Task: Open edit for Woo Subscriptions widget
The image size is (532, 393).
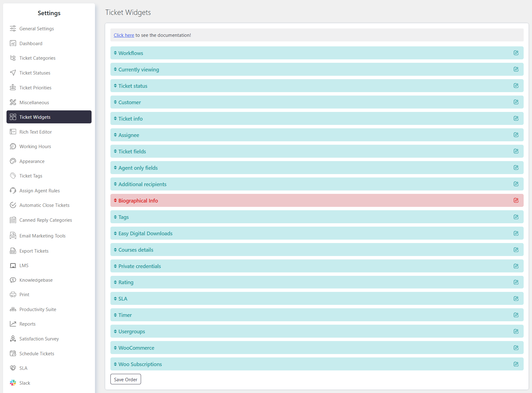Action: click(516, 364)
